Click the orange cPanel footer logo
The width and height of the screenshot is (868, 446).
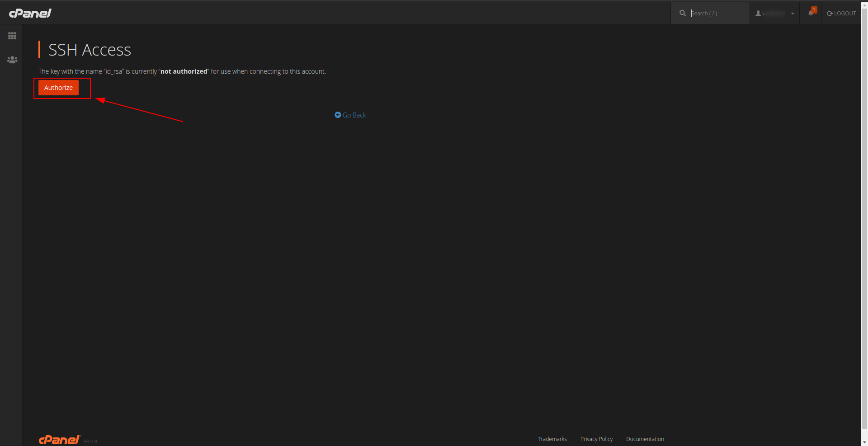[x=59, y=440]
